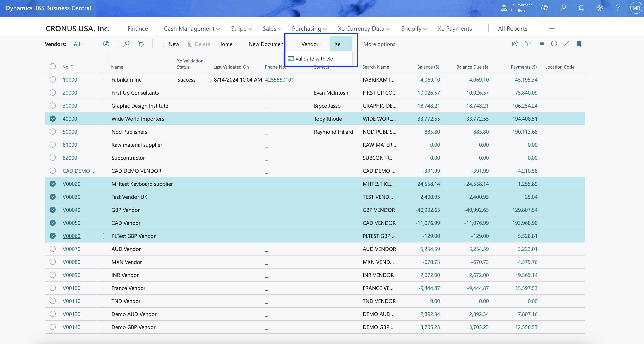Open the filter icon above the vendor list
644x344 pixels.
pos(528,44)
